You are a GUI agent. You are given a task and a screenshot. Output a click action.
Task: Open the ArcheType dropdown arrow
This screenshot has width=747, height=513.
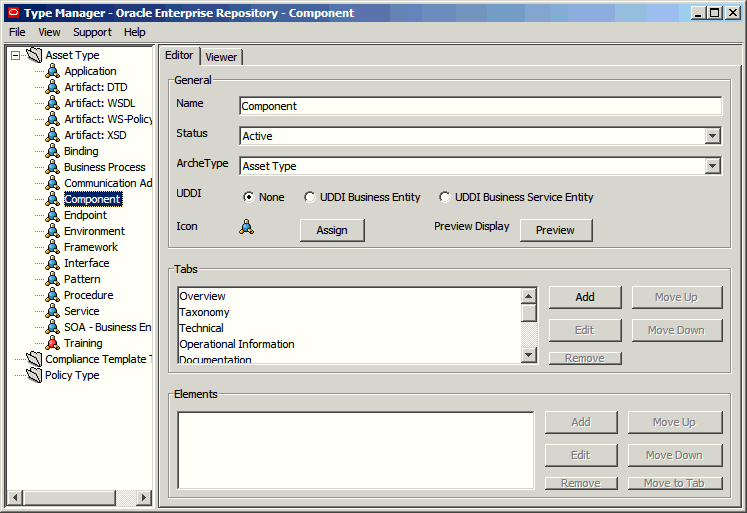coord(712,166)
